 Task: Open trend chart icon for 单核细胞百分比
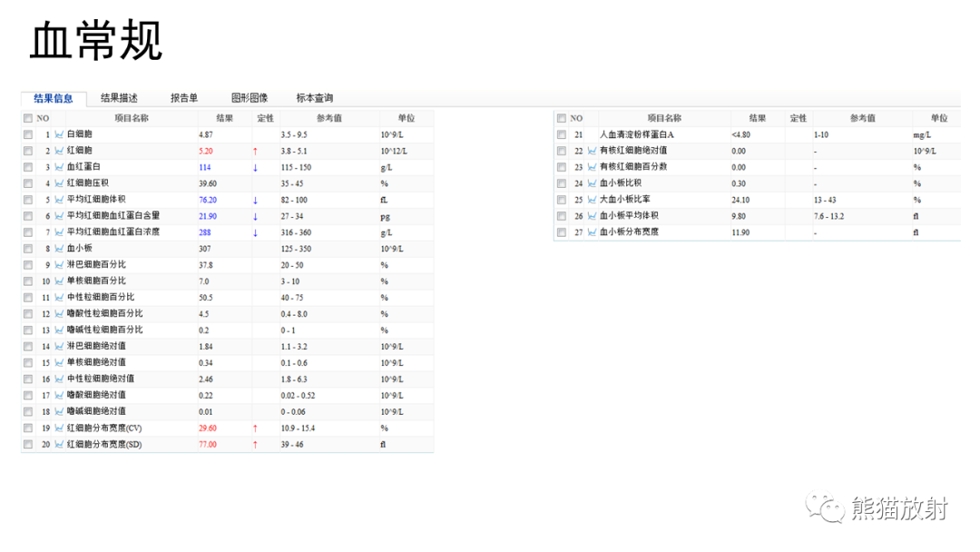point(59,281)
